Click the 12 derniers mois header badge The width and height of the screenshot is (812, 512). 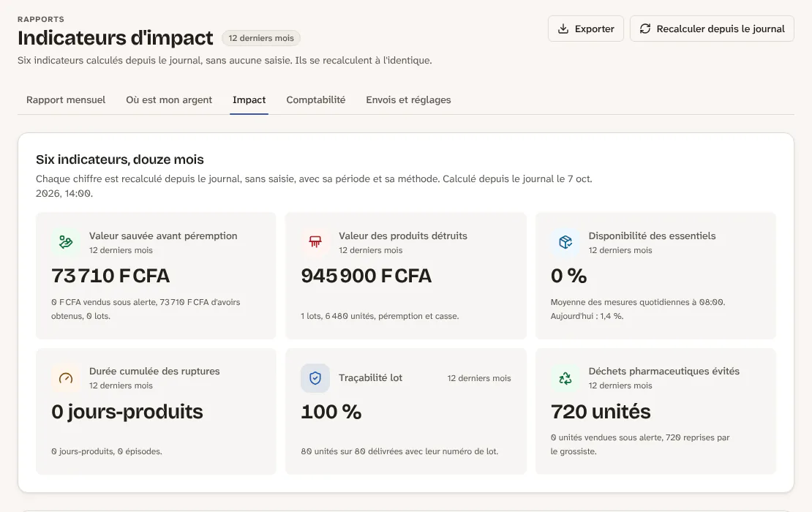(261, 38)
